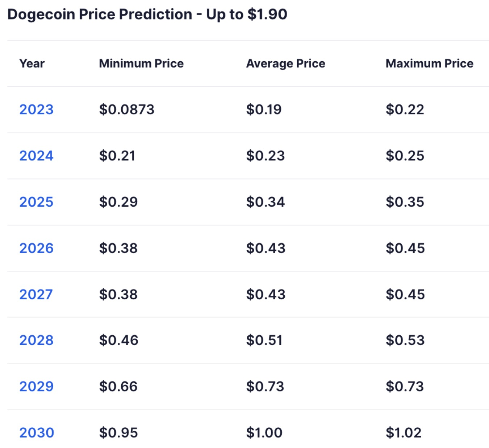Viewport: 489px width, 448px height.
Task: Click the 2025 year link
Action: click(36, 202)
